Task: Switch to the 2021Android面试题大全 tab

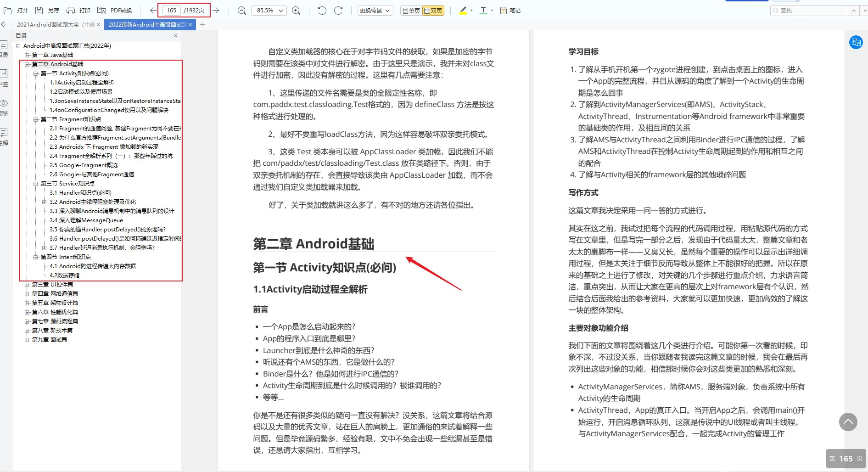Action: point(56,24)
